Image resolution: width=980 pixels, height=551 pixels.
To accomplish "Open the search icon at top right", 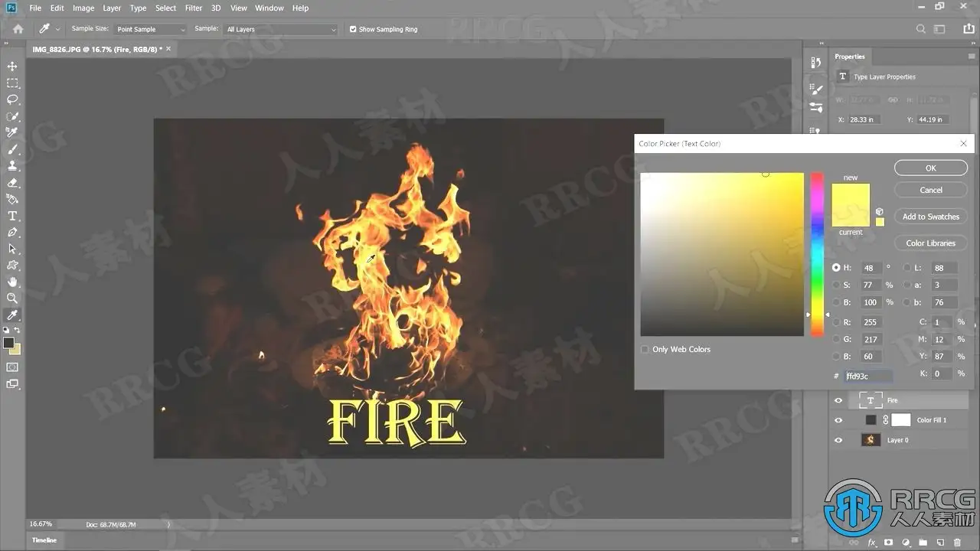I will coord(921,29).
